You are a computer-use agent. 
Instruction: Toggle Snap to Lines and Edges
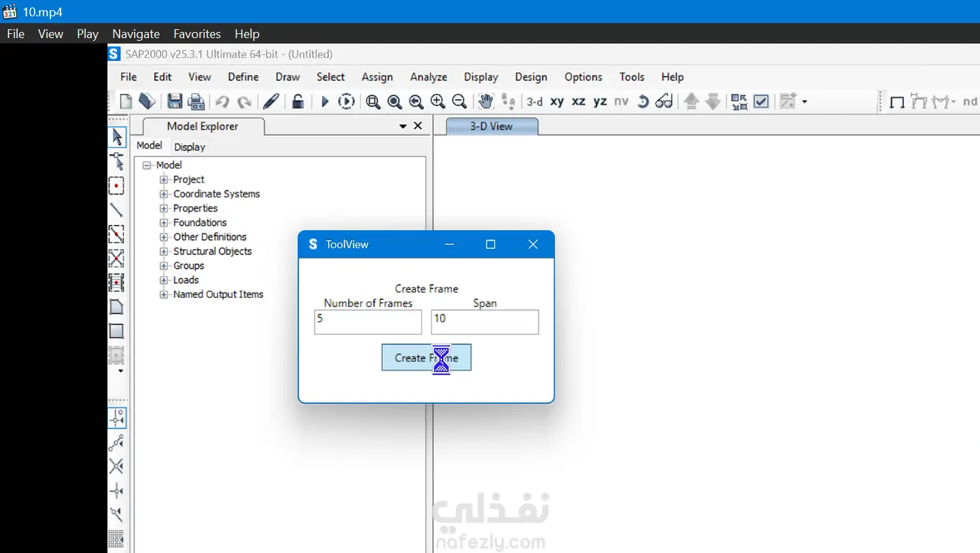click(117, 514)
